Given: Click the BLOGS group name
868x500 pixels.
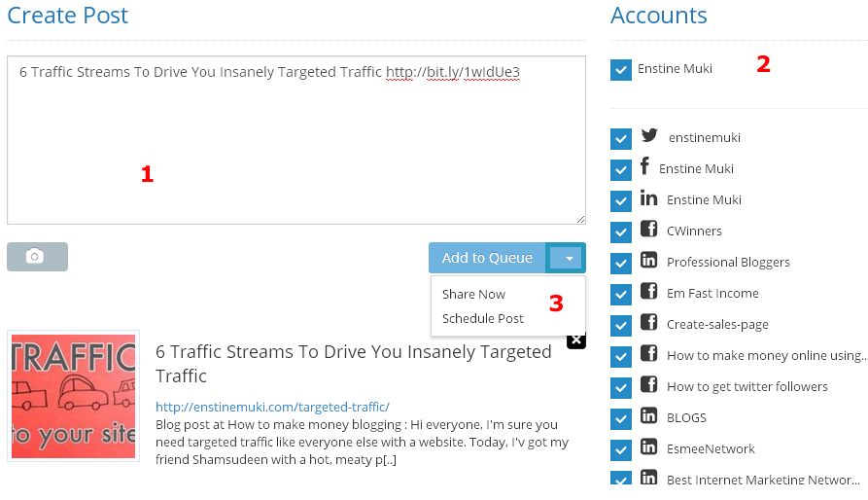Looking at the screenshot, I should [x=686, y=418].
